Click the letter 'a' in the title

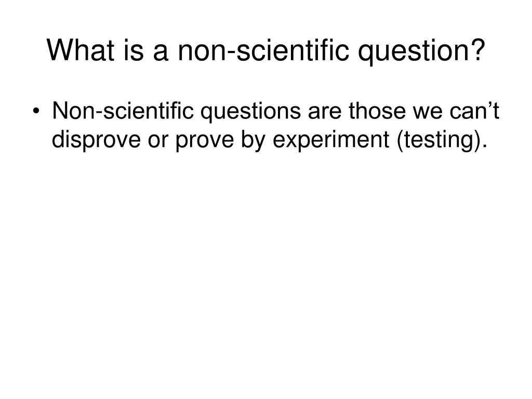[161, 54]
